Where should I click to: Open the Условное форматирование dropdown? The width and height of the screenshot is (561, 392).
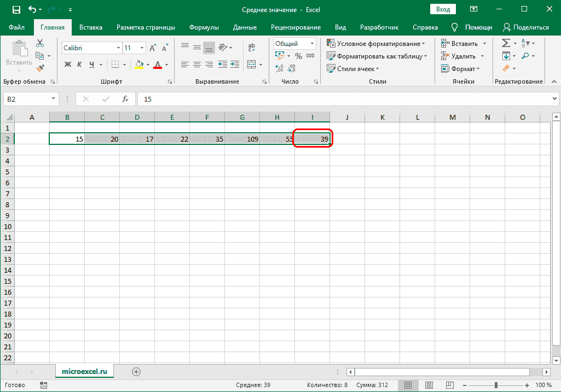(x=377, y=44)
